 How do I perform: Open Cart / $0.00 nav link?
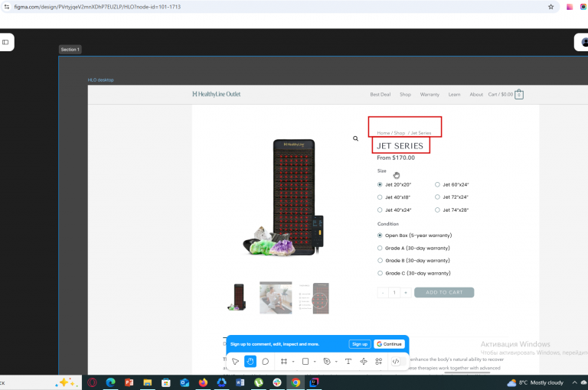click(500, 94)
